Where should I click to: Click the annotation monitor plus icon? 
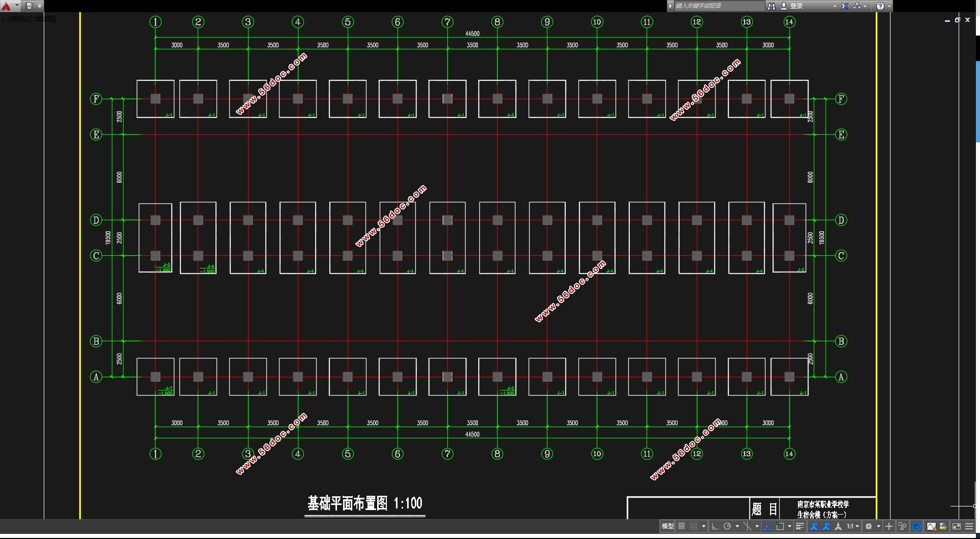pos(889,526)
